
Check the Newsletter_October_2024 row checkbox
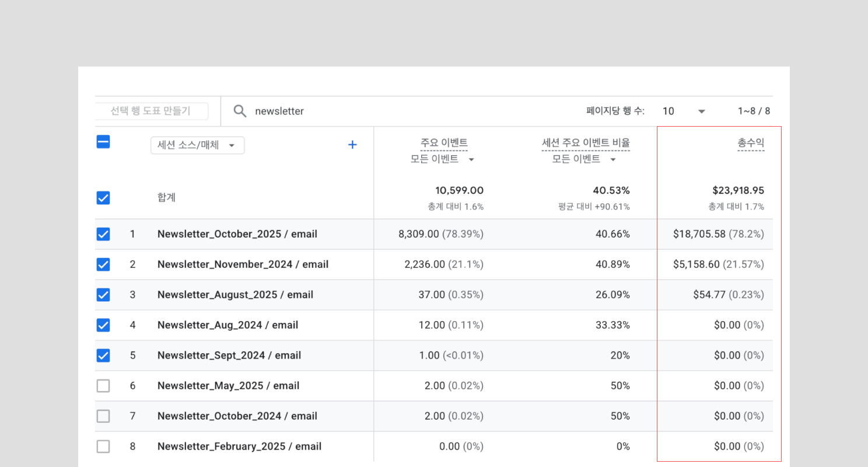(x=103, y=416)
